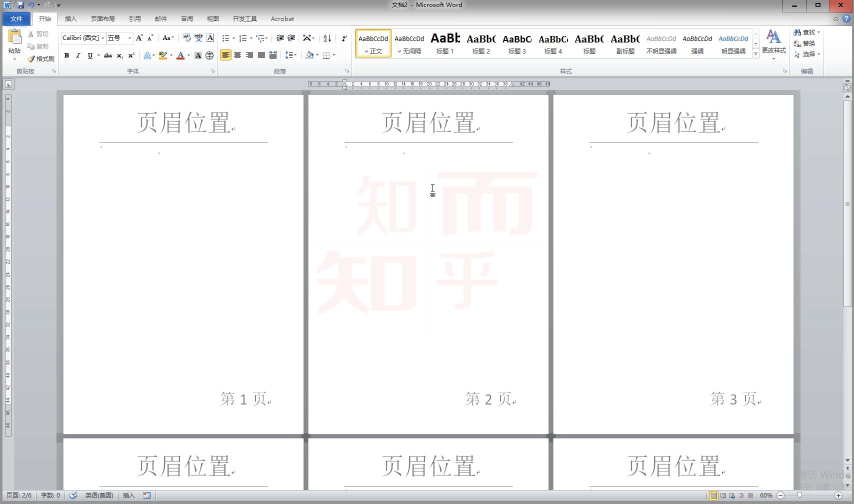Apply the 标题 1 style
This screenshot has height=504, width=854.
[x=444, y=43]
